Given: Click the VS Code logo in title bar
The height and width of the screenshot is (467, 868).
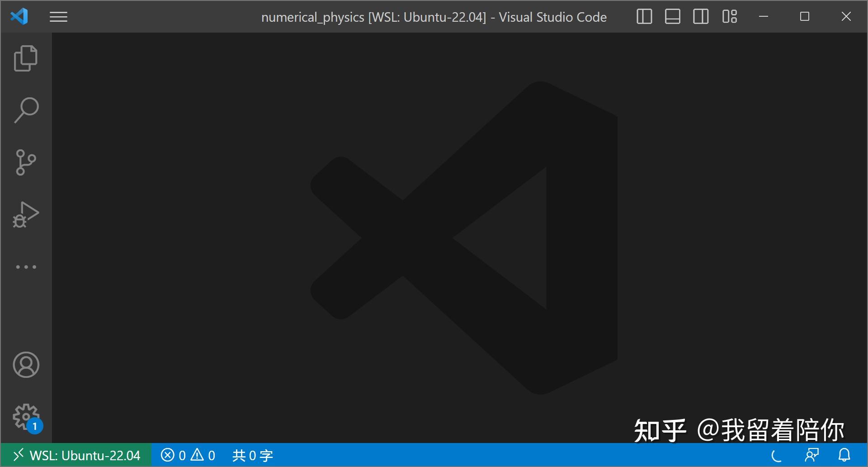Looking at the screenshot, I should (x=19, y=16).
